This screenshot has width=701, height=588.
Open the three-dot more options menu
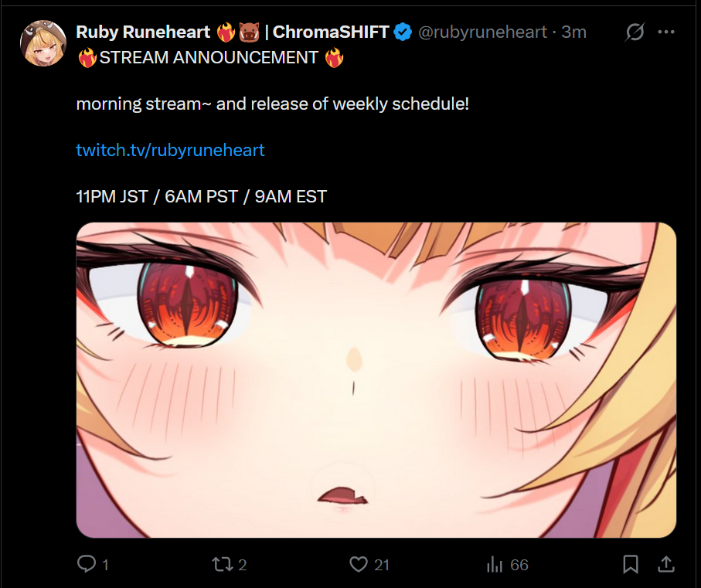click(666, 32)
